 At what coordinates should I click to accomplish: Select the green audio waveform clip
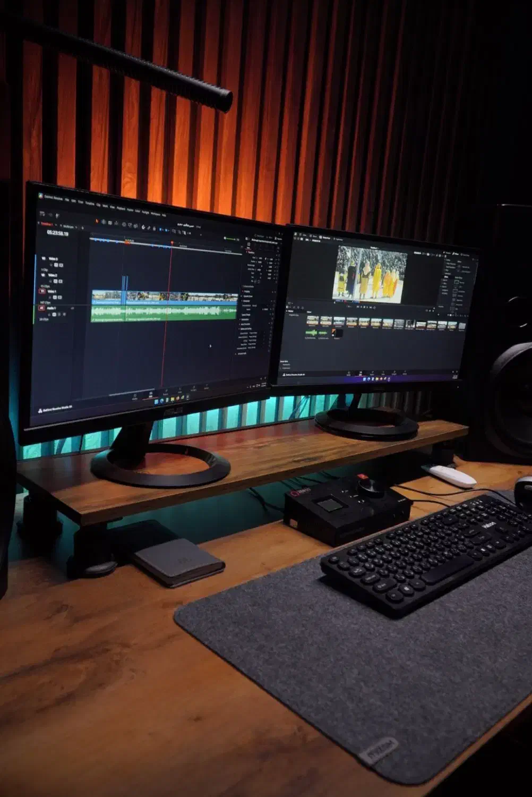pos(165,312)
